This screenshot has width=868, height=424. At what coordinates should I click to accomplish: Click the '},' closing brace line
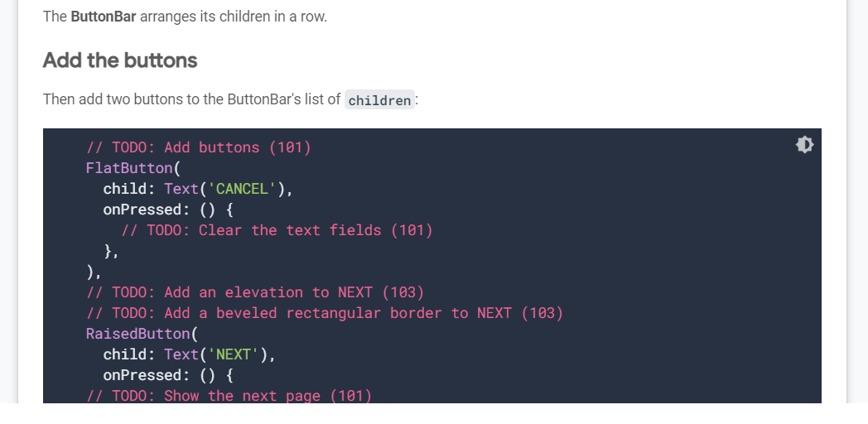111,251
